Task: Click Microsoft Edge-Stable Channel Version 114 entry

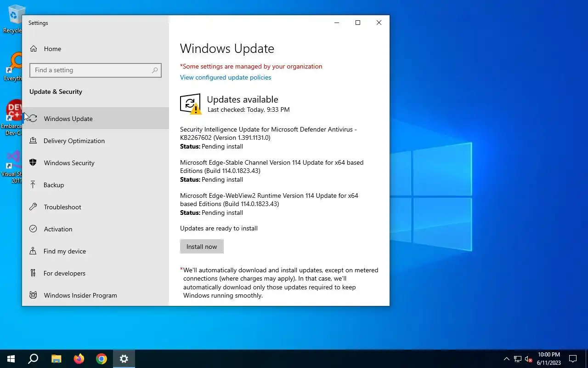Action: (271, 171)
